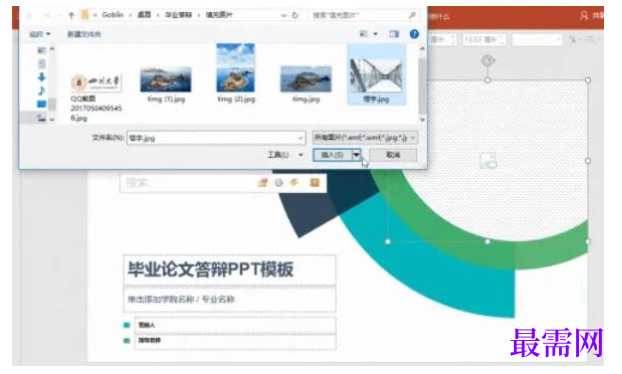This screenshot has height=374, width=622.
Task: Click the first orange icon in the floating search bar
Action: click(262, 183)
